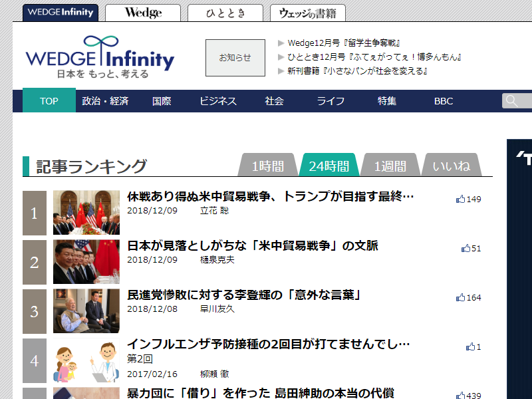Open the BBC navigation menu item

coord(444,101)
